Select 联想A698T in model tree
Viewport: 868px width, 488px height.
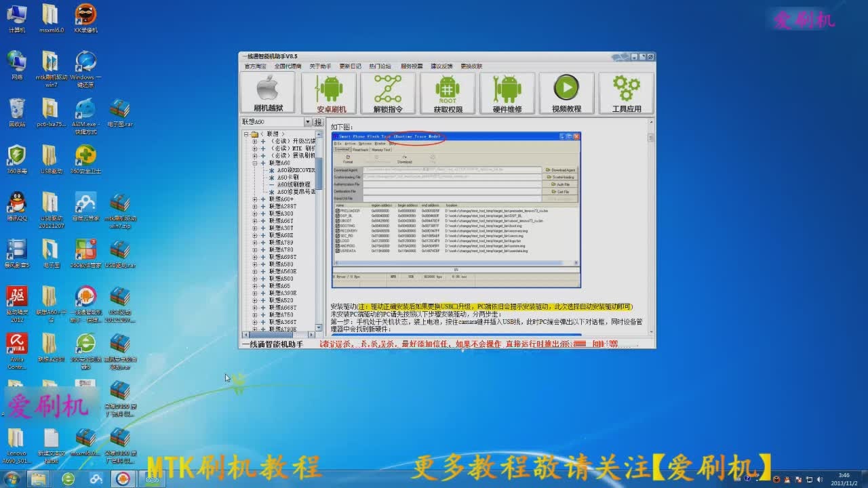[283, 257]
